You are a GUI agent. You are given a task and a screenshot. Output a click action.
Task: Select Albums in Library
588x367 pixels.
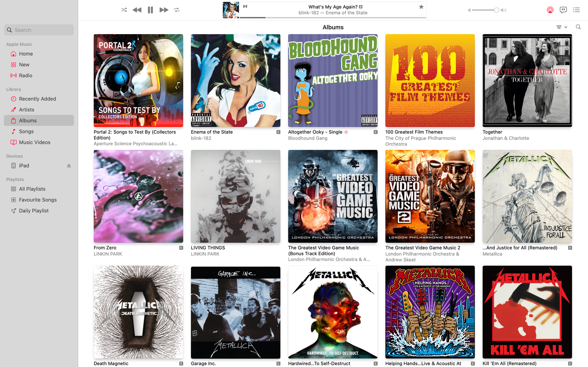[x=39, y=120]
